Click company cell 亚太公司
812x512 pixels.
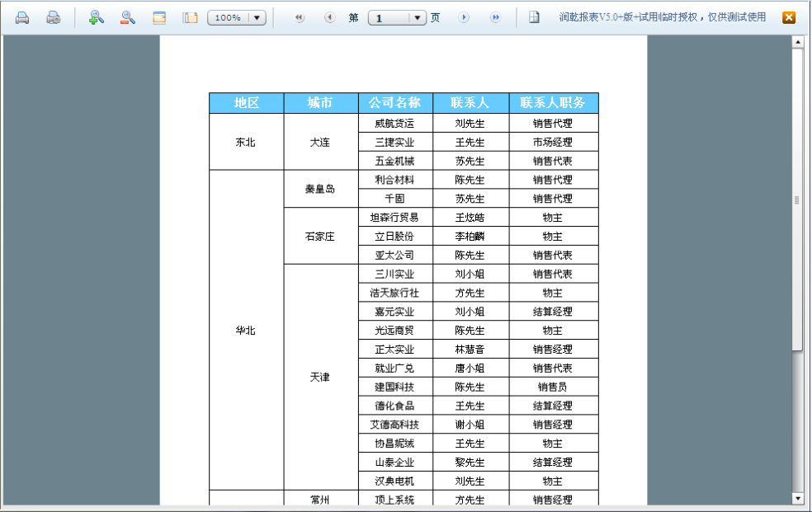[395, 255]
